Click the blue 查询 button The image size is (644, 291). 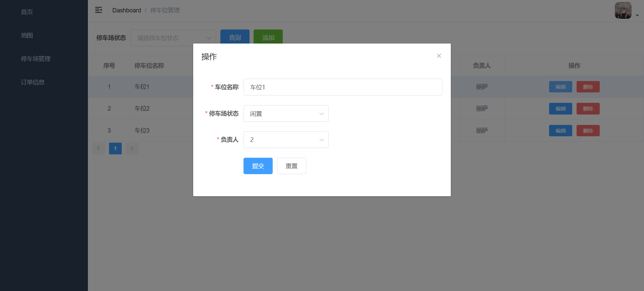coord(235,38)
